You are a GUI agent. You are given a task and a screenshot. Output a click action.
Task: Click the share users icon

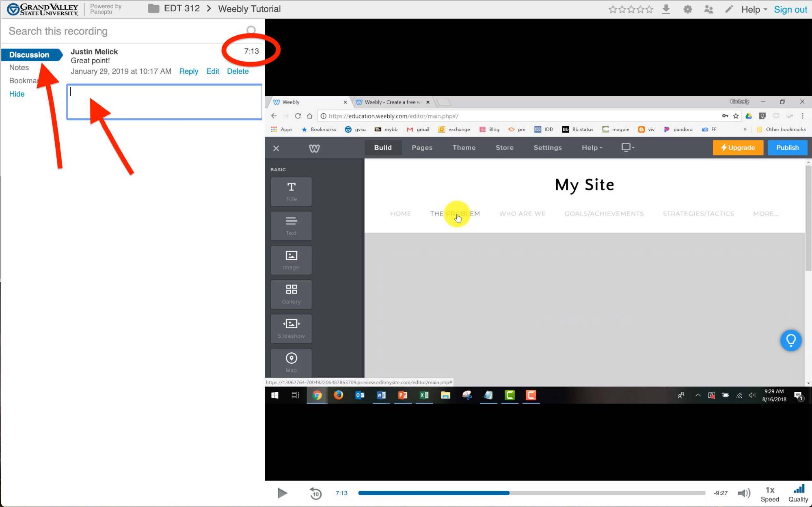pyautogui.click(x=708, y=9)
